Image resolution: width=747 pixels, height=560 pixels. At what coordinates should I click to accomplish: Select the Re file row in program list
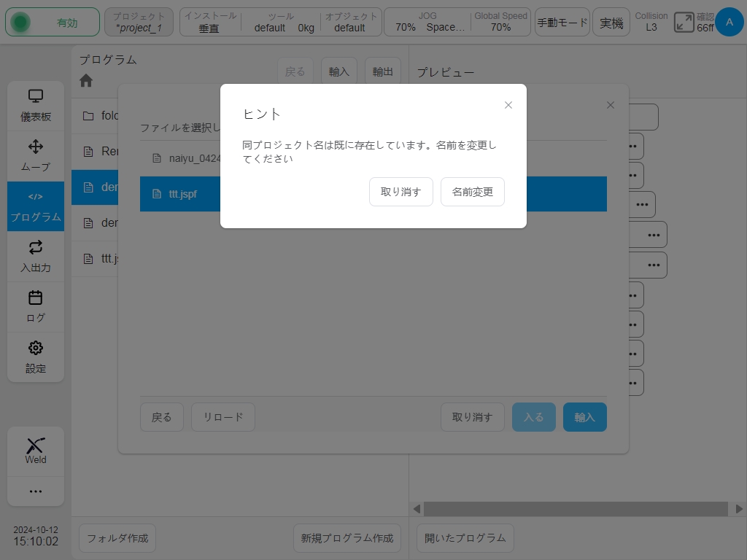pyautogui.click(x=95, y=152)
